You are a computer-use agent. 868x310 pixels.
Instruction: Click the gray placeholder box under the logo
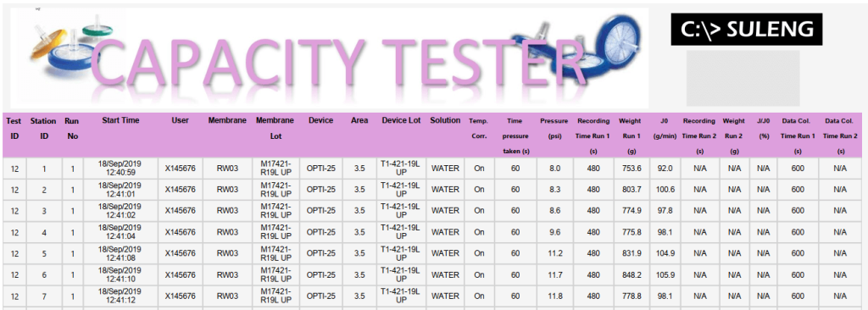(743, 78)
